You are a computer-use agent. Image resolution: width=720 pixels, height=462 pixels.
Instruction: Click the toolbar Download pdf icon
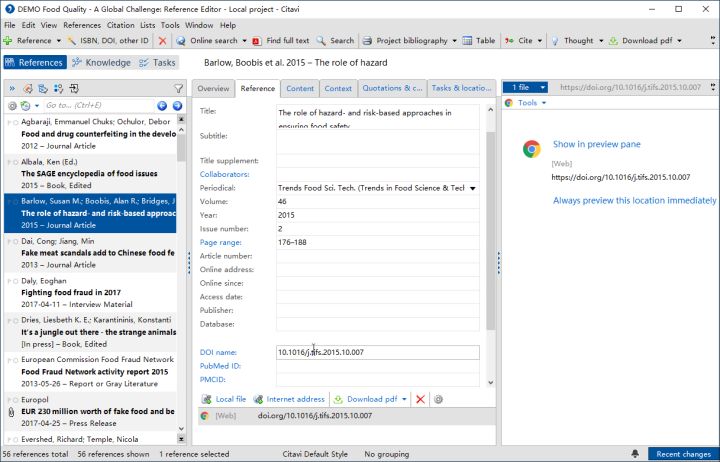tap(613, 40)
